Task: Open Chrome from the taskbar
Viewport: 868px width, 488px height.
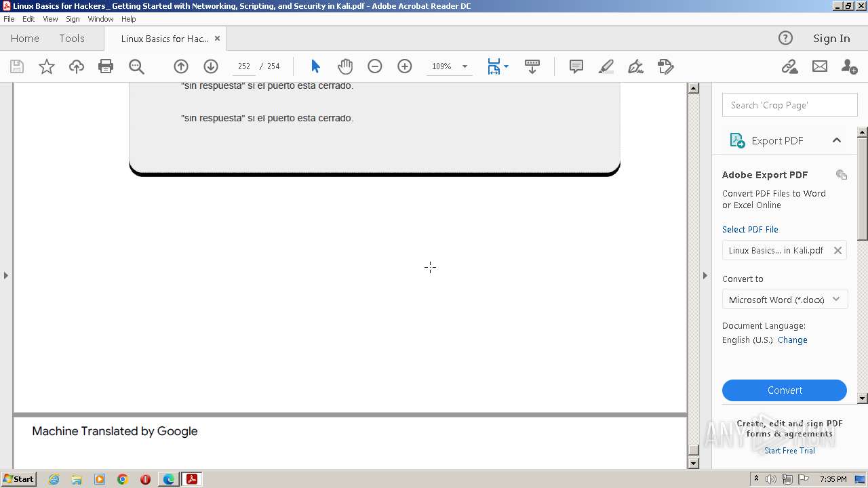Action: pos(123,479)
